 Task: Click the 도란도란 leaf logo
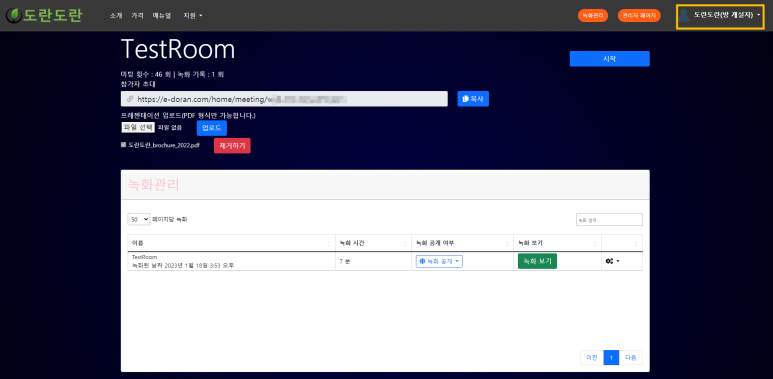[x=43, y=15]
